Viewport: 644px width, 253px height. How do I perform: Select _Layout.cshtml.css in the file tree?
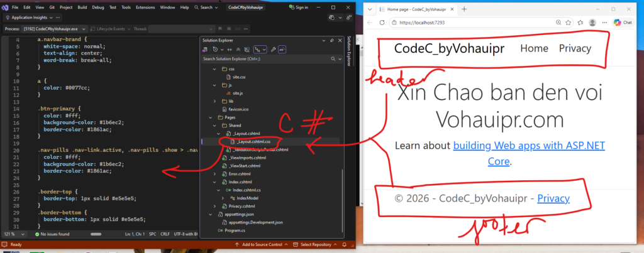click(246, 142)
